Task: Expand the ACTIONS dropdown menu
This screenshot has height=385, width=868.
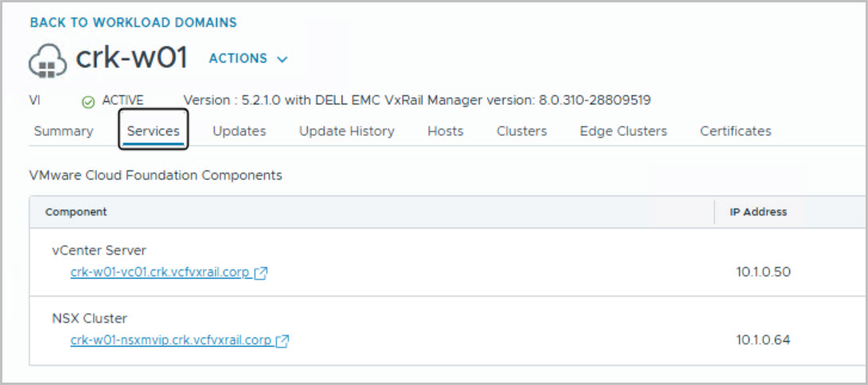Action: pyautogui.click(x=247, y=59)
